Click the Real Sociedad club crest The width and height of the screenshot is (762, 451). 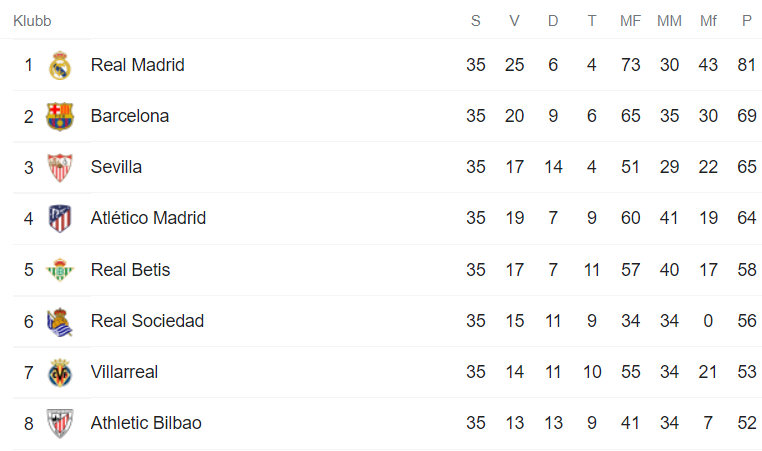point(60,321)
